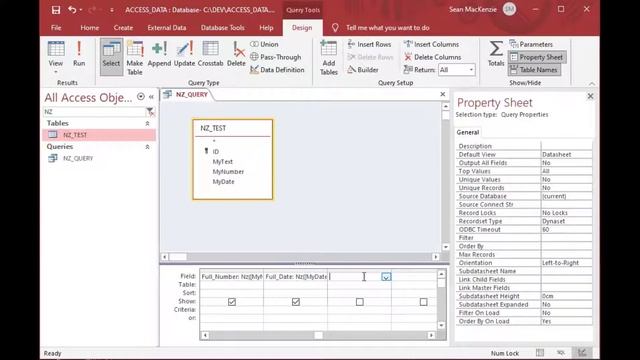
Task: Select the MyDate field in NZ_TEST
Action: pos(223,182)
